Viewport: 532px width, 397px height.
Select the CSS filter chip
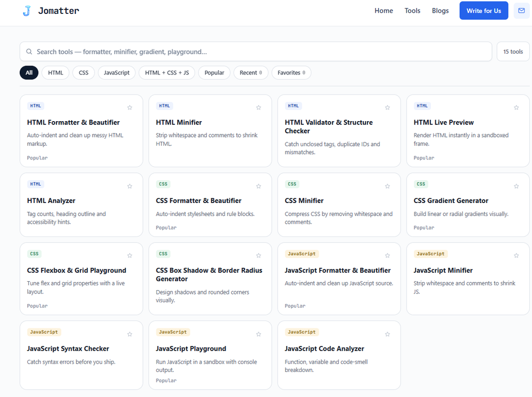[84, 73]
